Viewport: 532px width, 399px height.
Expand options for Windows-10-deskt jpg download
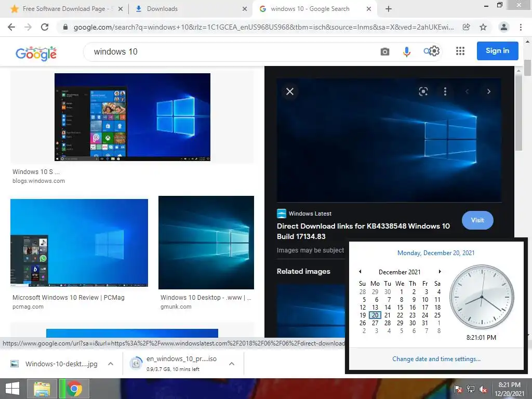pos(110,364)
